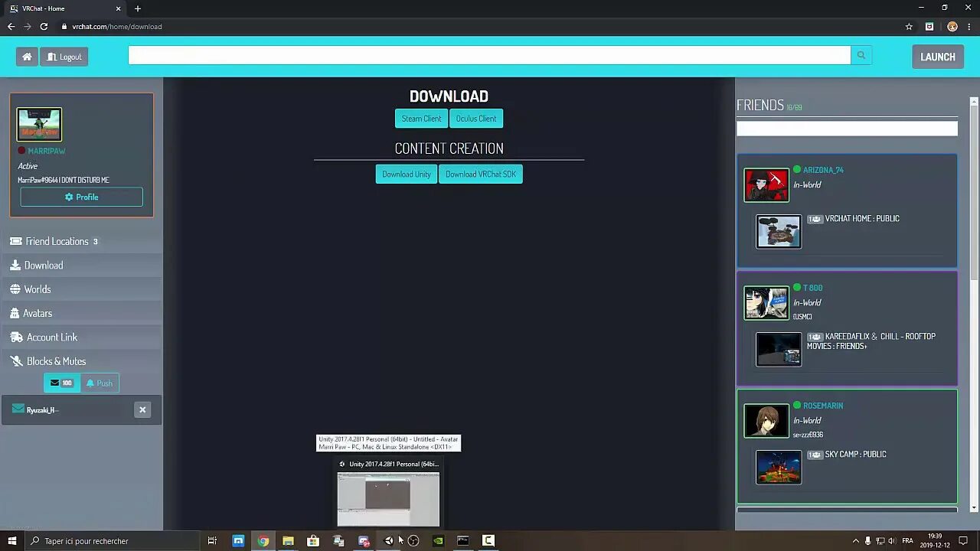
Task: Open the MarriPaw profile avatar thumbnail
Action: pyautogui.click(x=39, y=124)
